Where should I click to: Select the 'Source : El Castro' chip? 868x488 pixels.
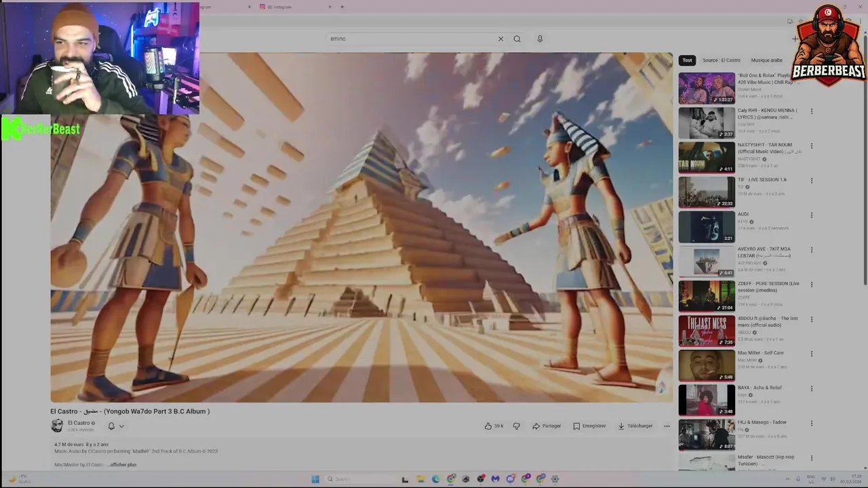(x=722, y=60)
